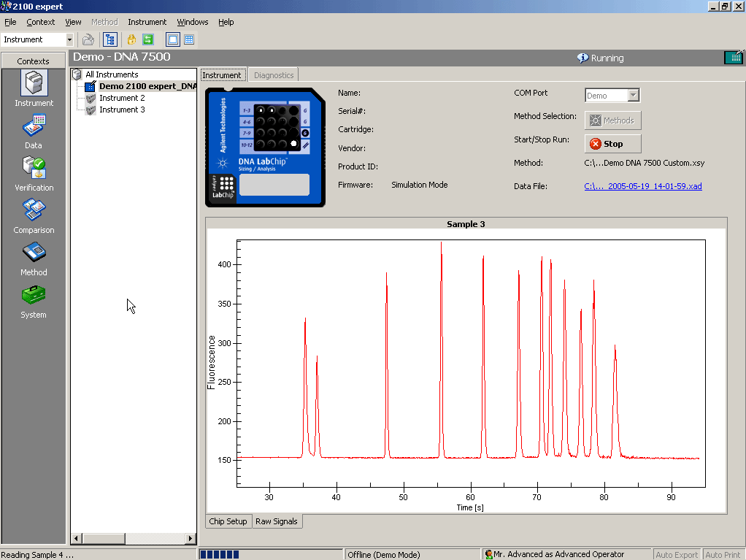This screenshot has height=560, width=746.
Task: Open the View menu
Action: tap(73, 22)
